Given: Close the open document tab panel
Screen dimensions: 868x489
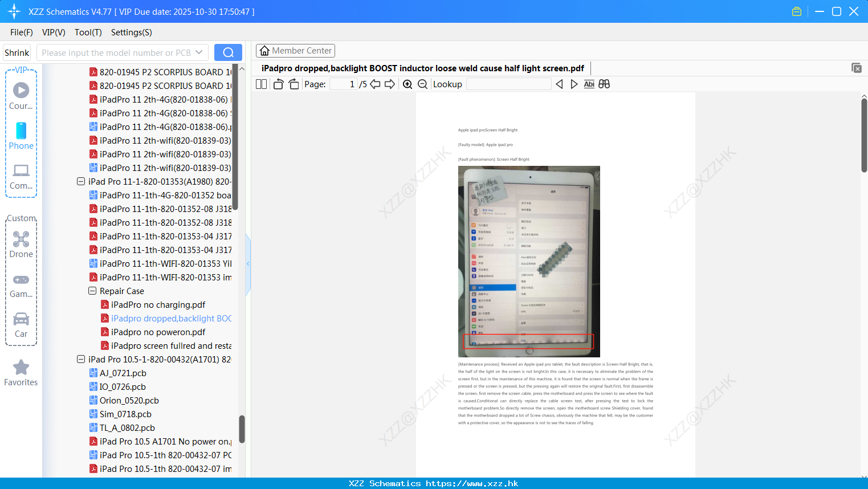Looking at the screenshot, I should pos(856,68).
